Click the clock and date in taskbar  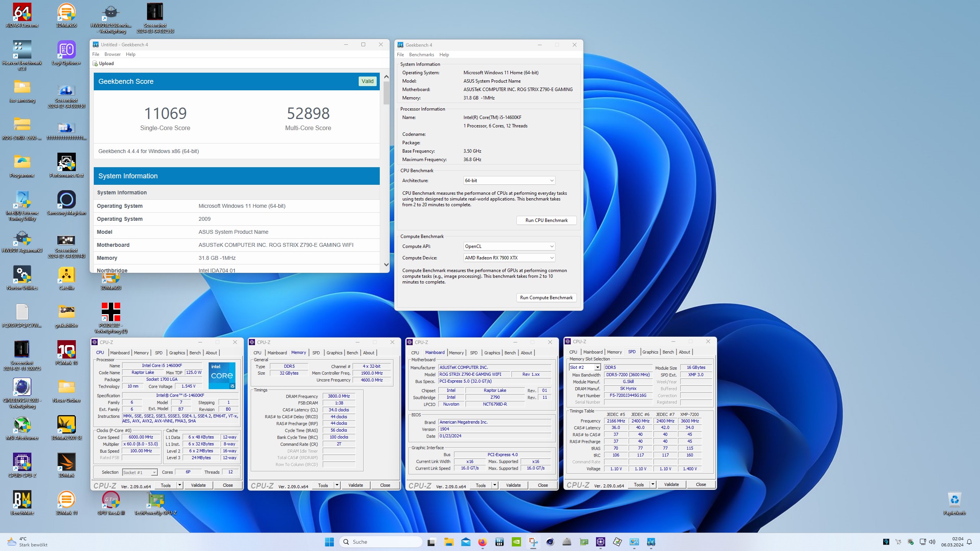(x=952, y=542)
